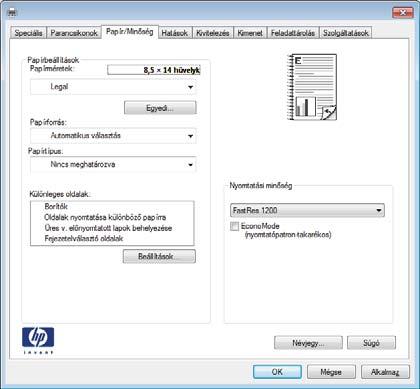The width and height of the screenshot is (420, 389).
Task: Open the Feladattárolás tab
Action: 293,33
